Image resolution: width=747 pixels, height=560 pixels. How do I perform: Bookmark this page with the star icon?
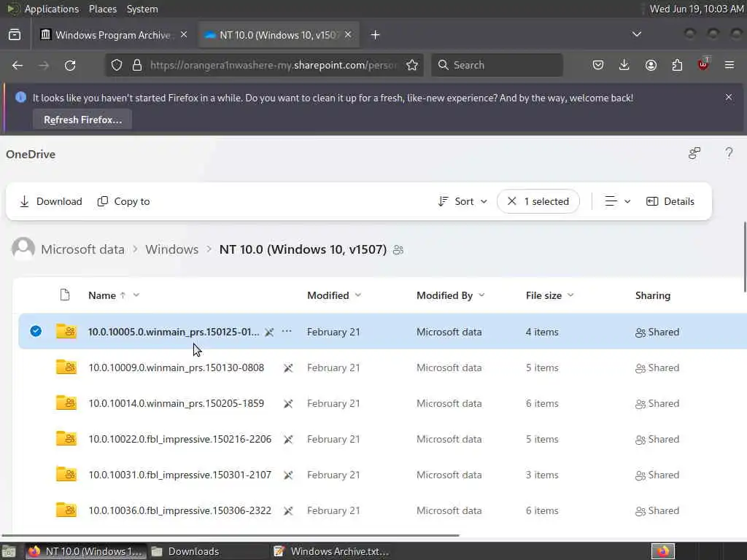(412, 65)
